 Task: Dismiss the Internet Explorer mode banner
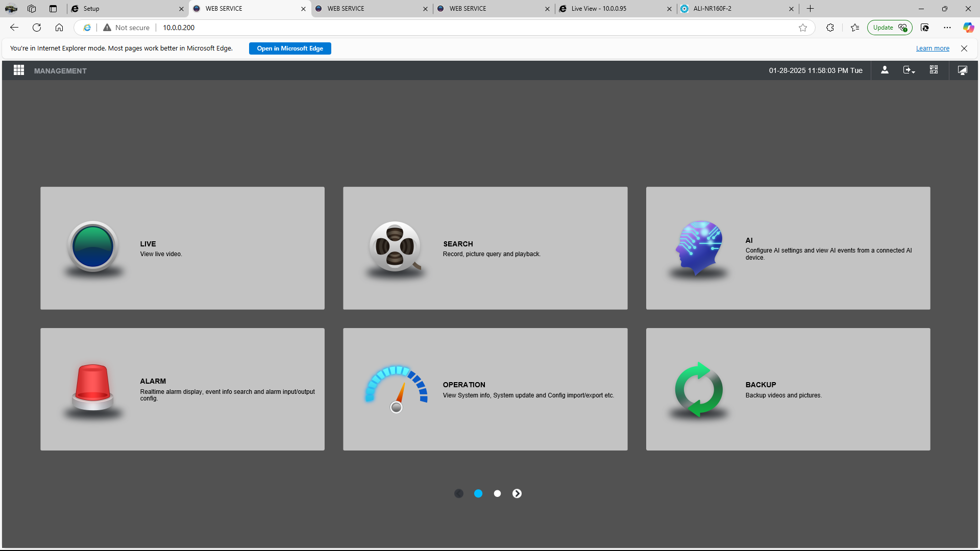coord(964,48)
